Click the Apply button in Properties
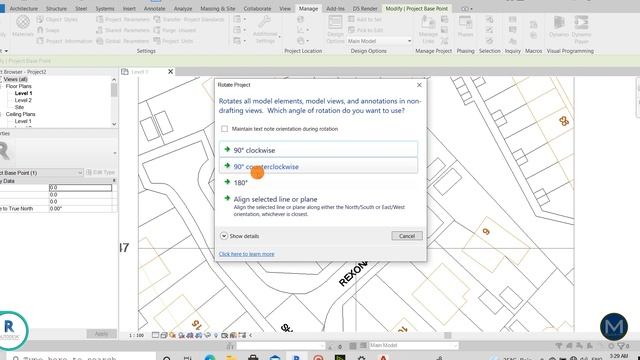Image resolution: width=640 pixels, height=360 pixels. [x=101, y=333]
